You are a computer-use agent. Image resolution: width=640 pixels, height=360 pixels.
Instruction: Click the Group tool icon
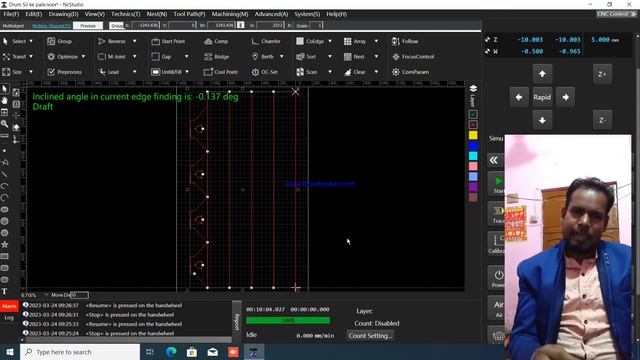click(x=51, y=41)
